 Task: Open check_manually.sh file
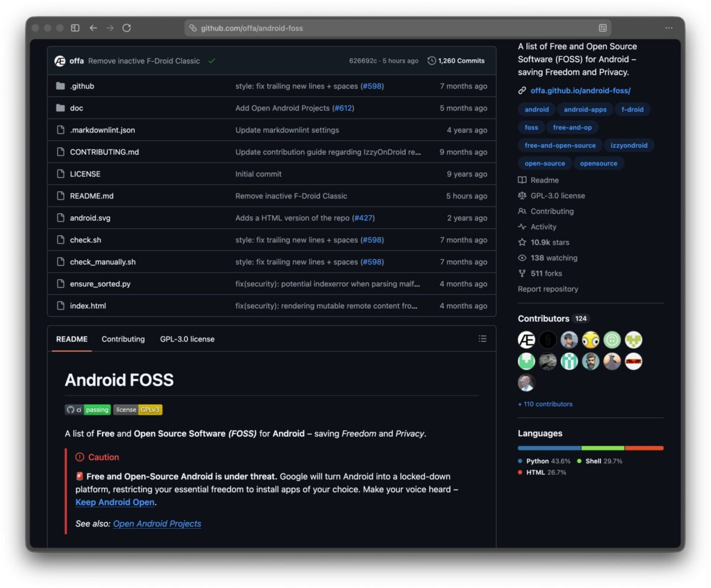click(103, 262)
